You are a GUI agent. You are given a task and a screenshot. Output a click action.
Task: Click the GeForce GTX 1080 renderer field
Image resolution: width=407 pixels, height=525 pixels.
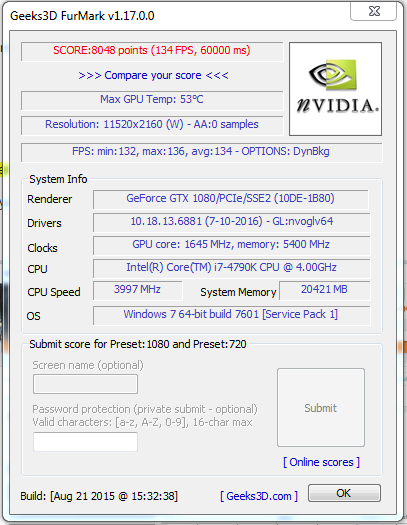(x=231, y=199)
